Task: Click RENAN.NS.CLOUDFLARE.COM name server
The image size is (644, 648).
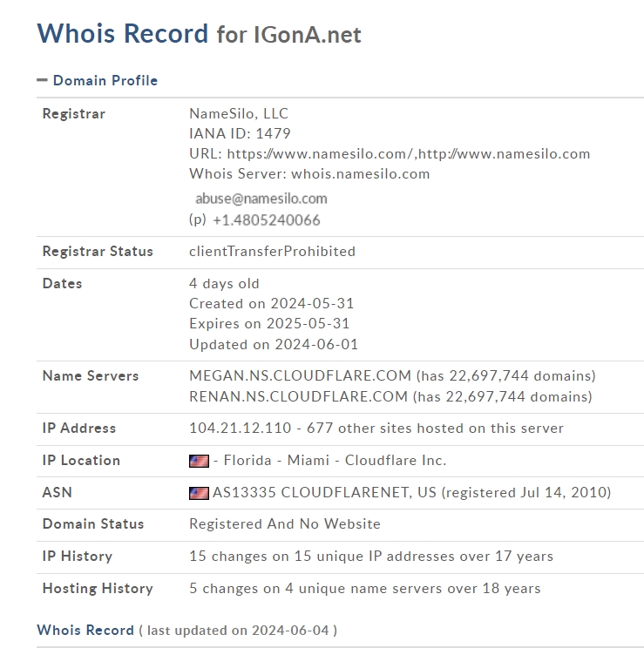Action: 299,397
